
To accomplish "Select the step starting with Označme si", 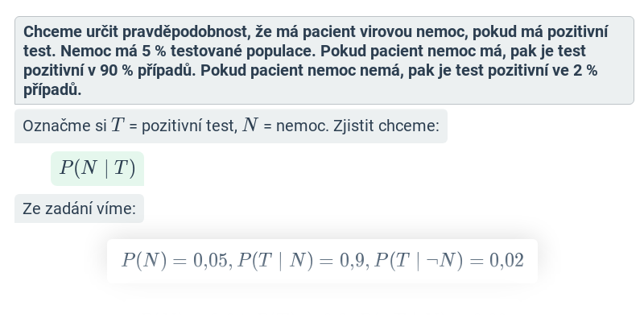I will click(x=231, y=126).
